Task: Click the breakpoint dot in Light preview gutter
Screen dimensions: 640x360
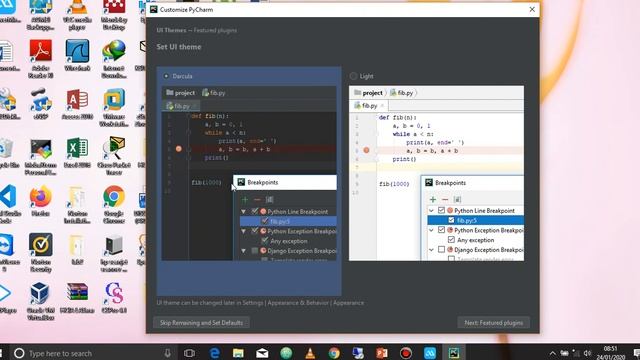Action: coord(366,150)
